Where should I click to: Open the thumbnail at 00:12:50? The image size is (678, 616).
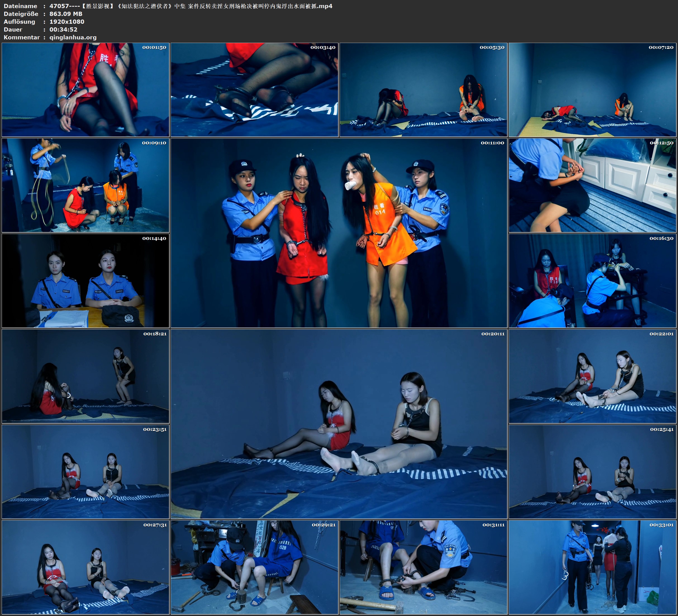[592, 185]
